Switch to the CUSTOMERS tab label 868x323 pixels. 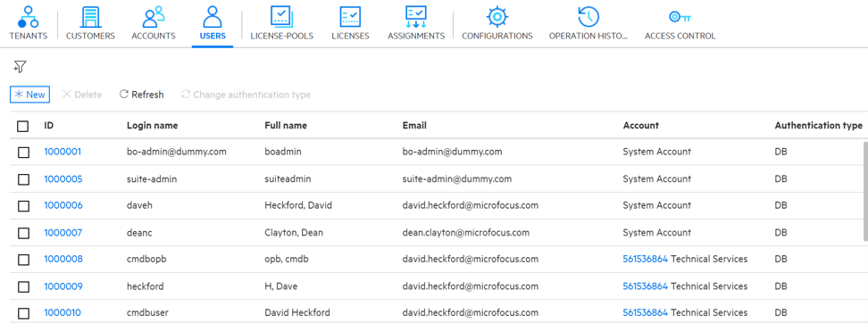[90, 36]
